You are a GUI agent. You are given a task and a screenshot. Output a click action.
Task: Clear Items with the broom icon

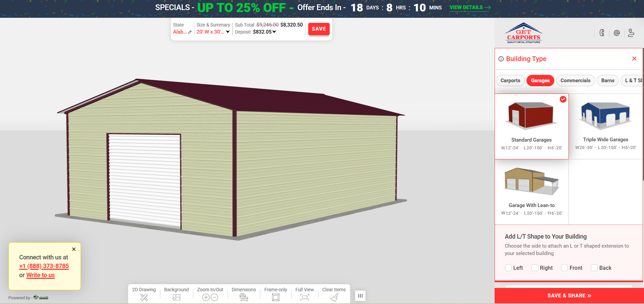pos(334,297)
